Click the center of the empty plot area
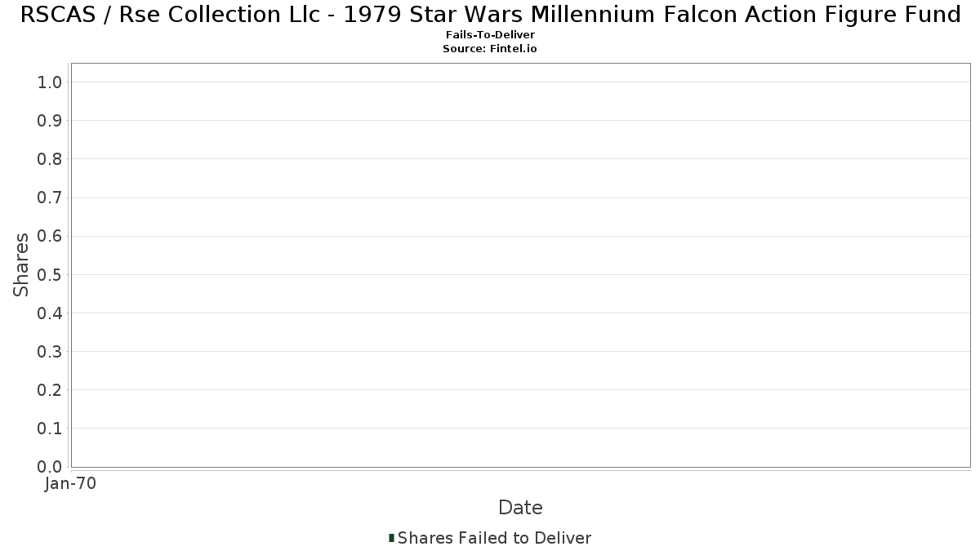 coord(520,265)
